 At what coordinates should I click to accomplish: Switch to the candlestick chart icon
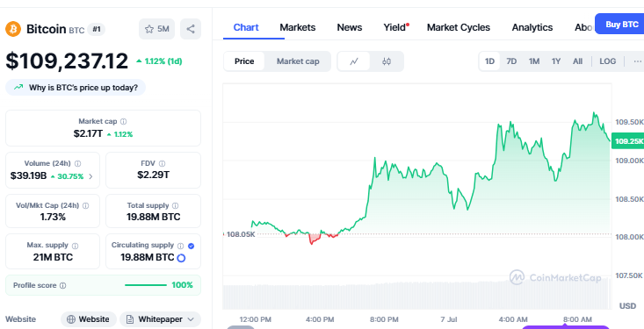(387, 61)
